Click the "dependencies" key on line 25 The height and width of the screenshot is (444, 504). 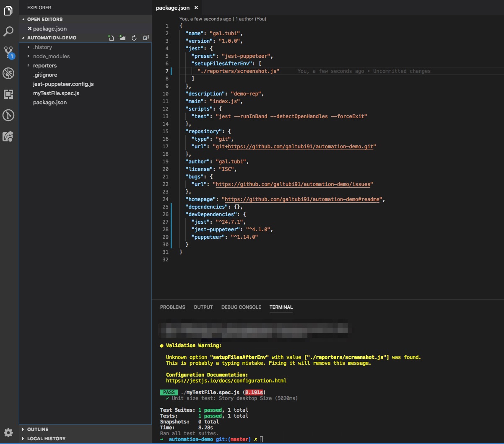[206, 207]
